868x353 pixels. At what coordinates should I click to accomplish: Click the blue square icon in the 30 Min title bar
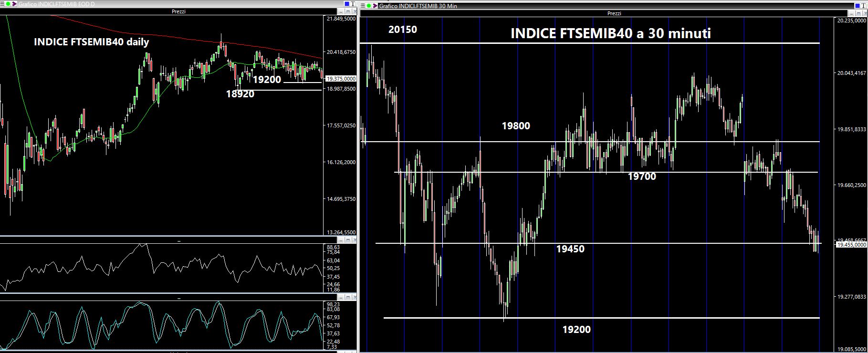coord(858,6)
